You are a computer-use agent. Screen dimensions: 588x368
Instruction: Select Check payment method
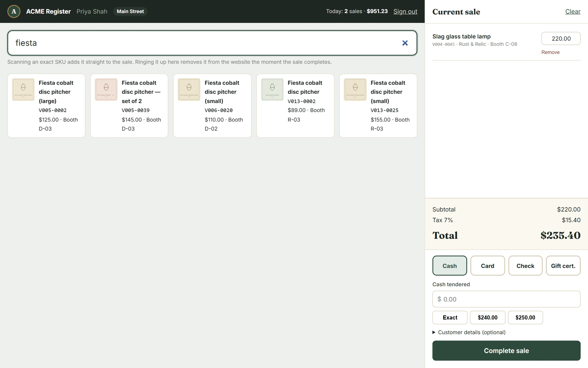tap(525, 266)
